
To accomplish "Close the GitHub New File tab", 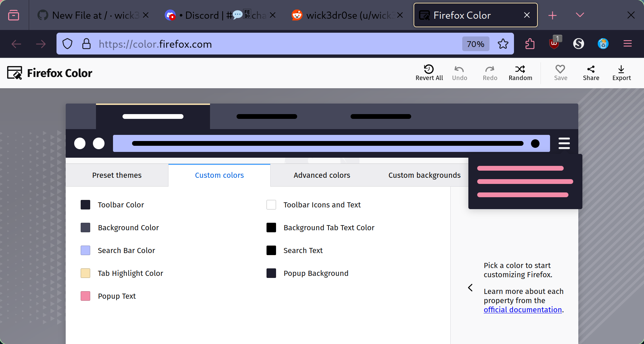I will pos(146,15).
